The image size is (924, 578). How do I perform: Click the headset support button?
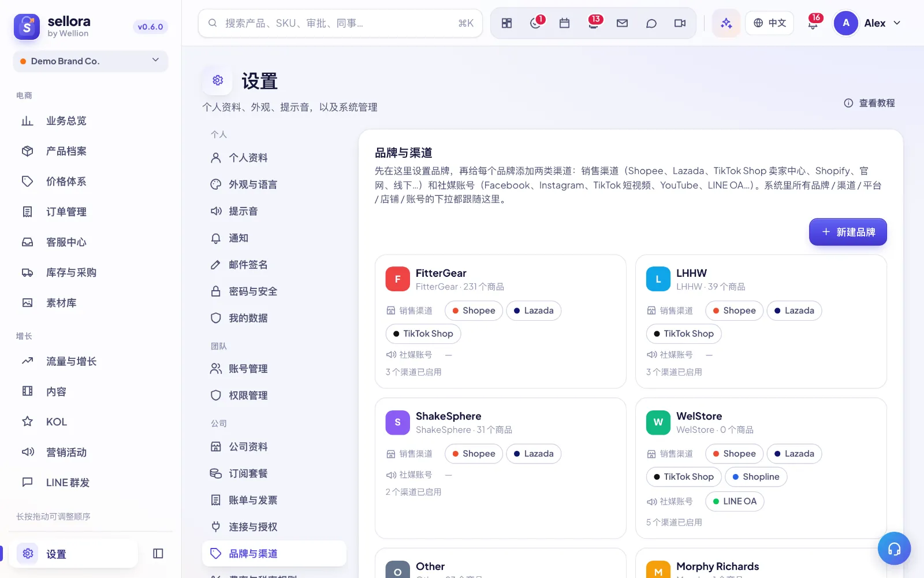(x=894, y=549)
